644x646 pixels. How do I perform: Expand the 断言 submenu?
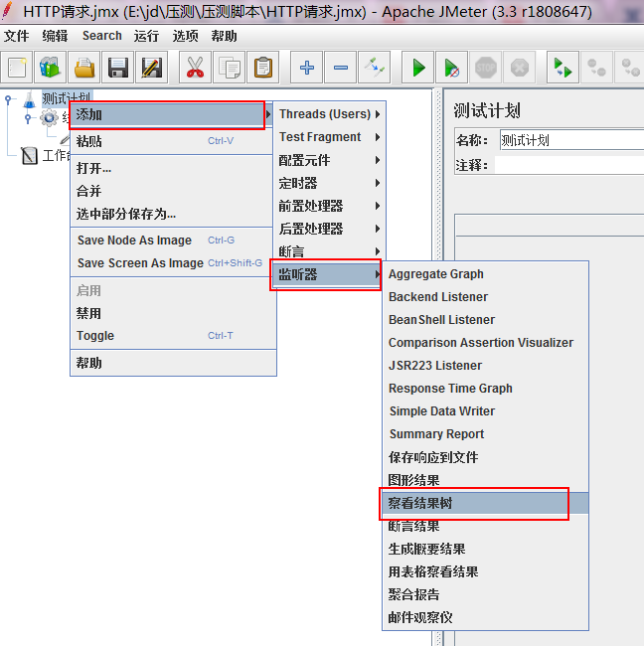330,251
